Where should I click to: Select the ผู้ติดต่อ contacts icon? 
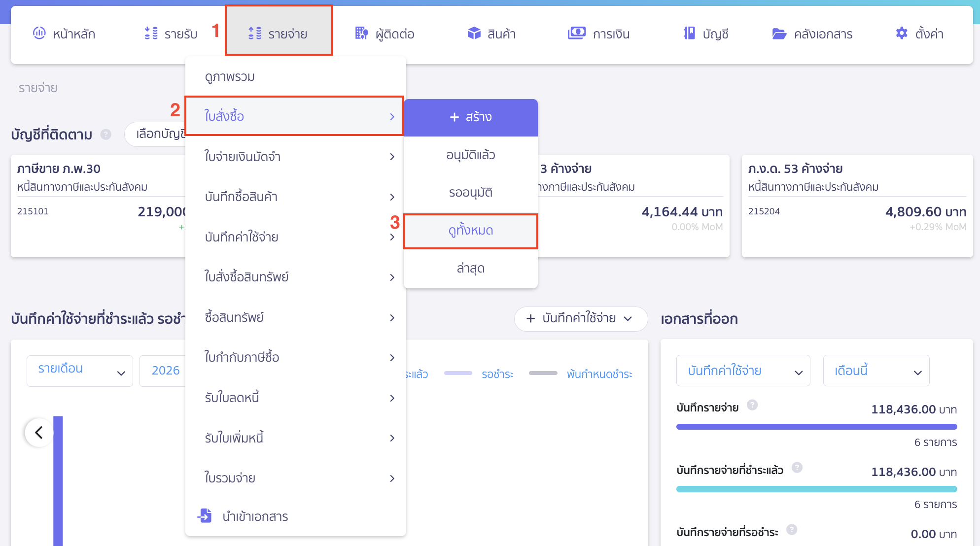(361, 33)
